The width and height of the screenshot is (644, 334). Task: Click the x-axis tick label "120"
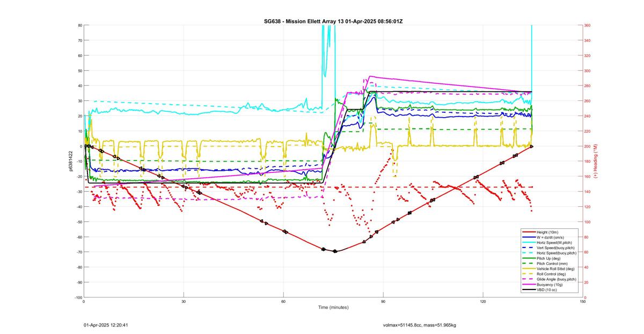[x=483, y=302]
